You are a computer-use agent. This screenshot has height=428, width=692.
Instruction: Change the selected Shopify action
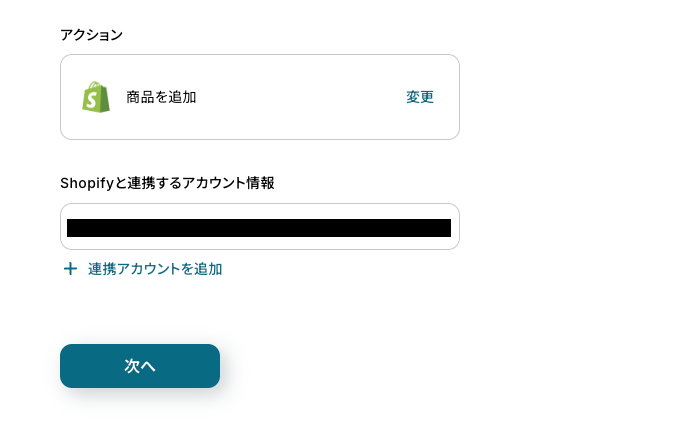coord(419,97)
